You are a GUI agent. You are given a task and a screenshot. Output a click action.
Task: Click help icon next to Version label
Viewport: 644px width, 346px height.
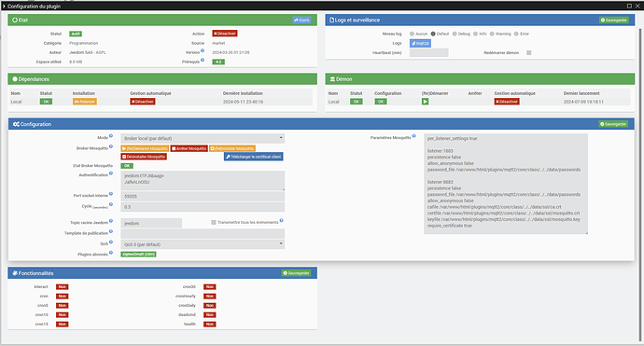coord(203,50)
